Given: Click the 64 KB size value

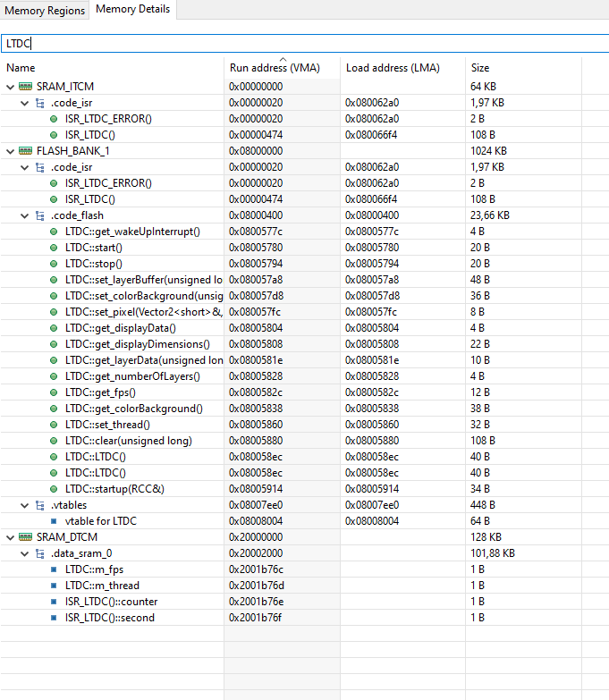Looking at the screenshot, I should pos(483,87).
